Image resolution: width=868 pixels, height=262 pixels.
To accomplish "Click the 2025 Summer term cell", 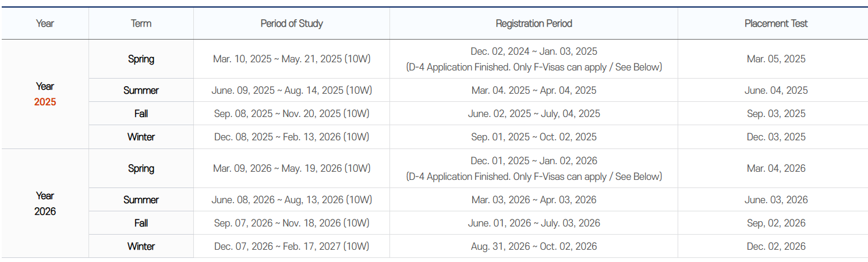I will [141, 90].
